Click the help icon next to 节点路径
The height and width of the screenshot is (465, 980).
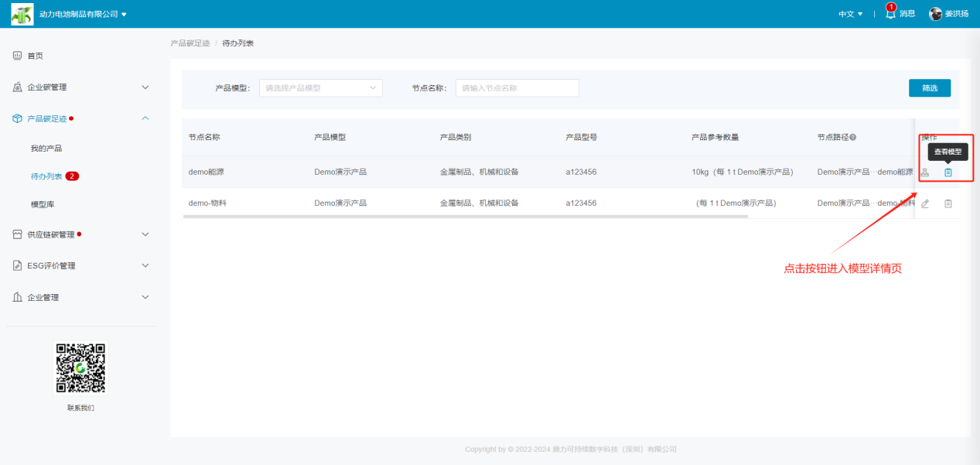pyautogui.click(x=852, y=138)
